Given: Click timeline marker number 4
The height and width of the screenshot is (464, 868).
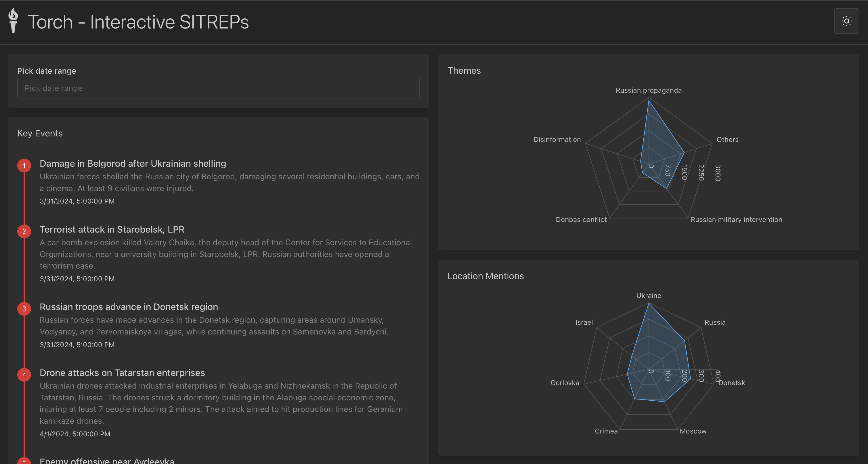Looking at the screenshot, I should 24,375.
